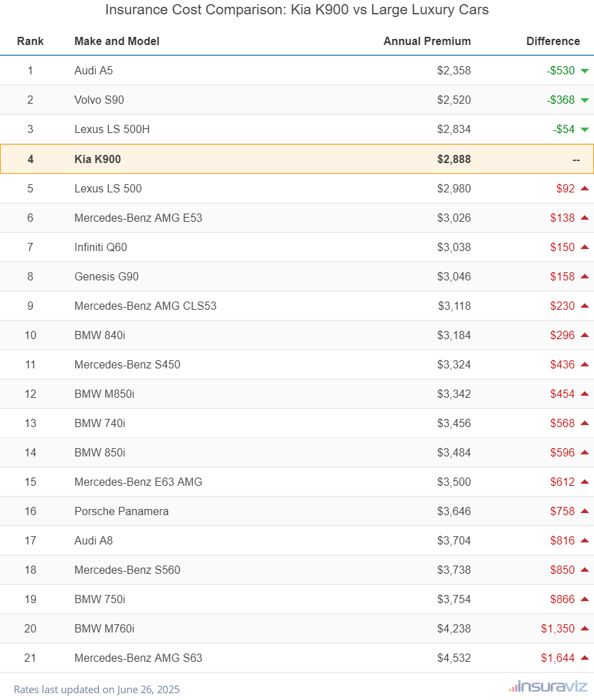This screenshot has width=594, height=700.
Task: Select the Mercedes-Benz AMG CLS53 model name
Action: [145, 306]
